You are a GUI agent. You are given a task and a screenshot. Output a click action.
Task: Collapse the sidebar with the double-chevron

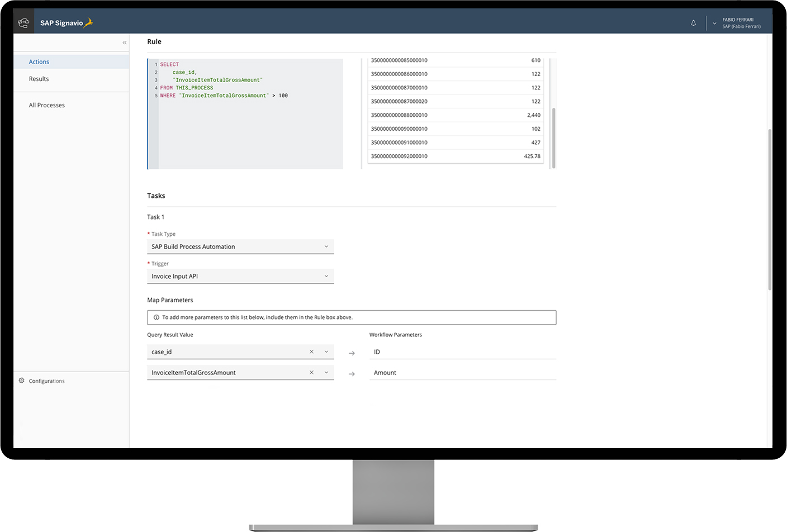(124, 42)
